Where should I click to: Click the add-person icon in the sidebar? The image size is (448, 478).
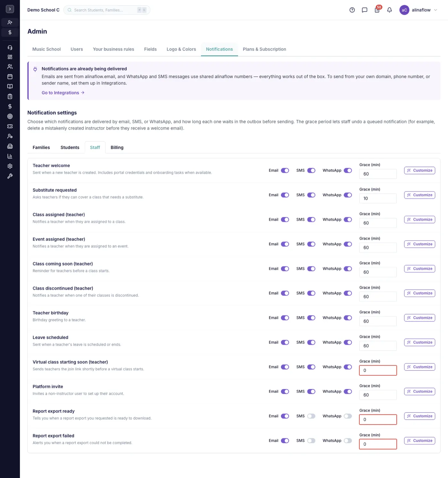click(x=10, y=22)
